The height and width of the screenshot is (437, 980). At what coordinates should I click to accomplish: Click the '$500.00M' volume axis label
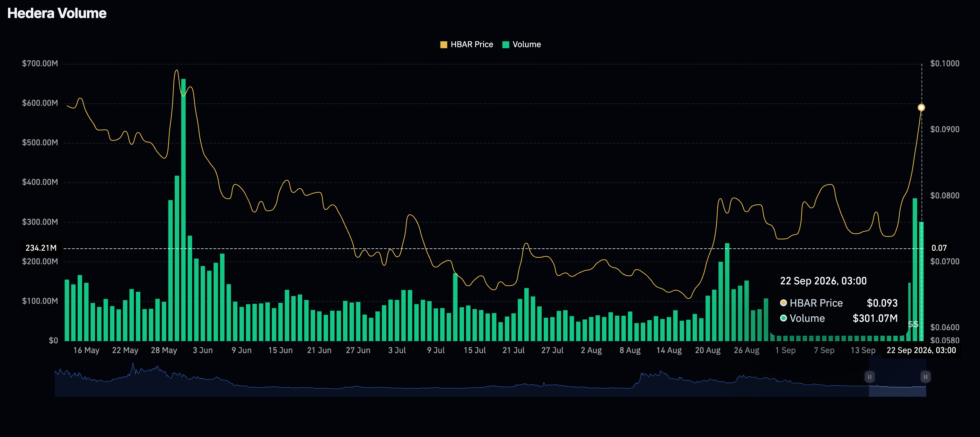pos(40,143)
